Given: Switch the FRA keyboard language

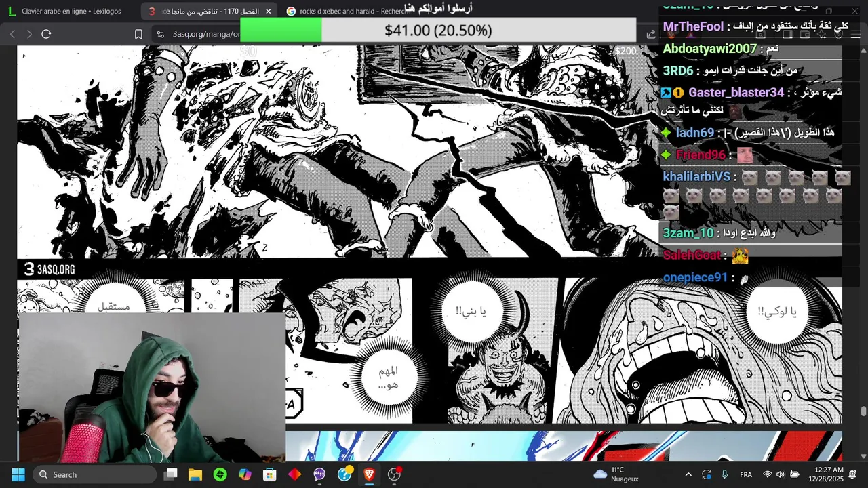Looking at the screenshot, I should pyautogui.click(x=746, y=474).
